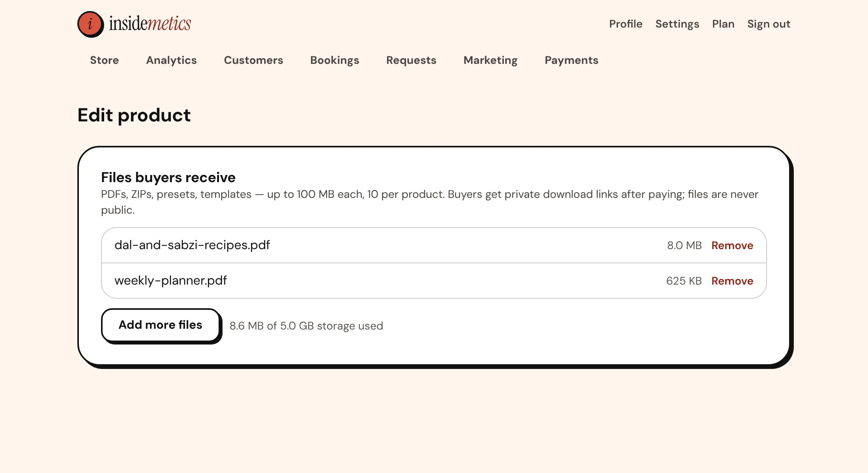
Task: Click Sign out
Action: [x=769, y=24]
